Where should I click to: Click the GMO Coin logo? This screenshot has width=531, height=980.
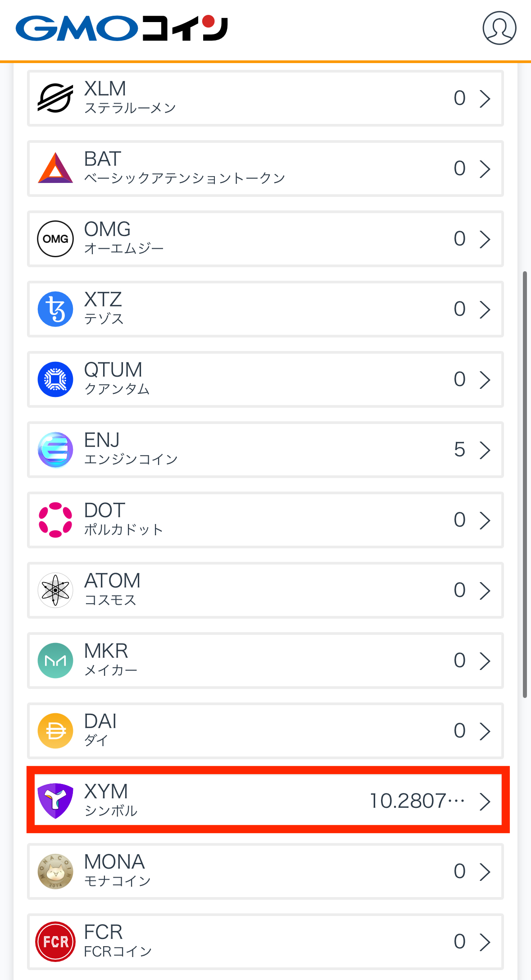122,28
